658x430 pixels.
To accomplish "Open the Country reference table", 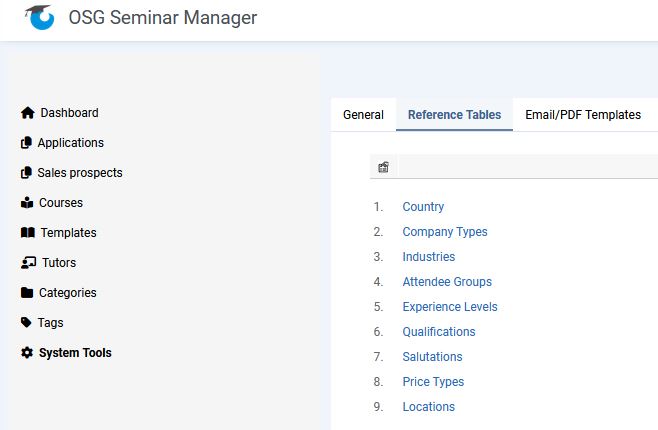I will (423, 207).
